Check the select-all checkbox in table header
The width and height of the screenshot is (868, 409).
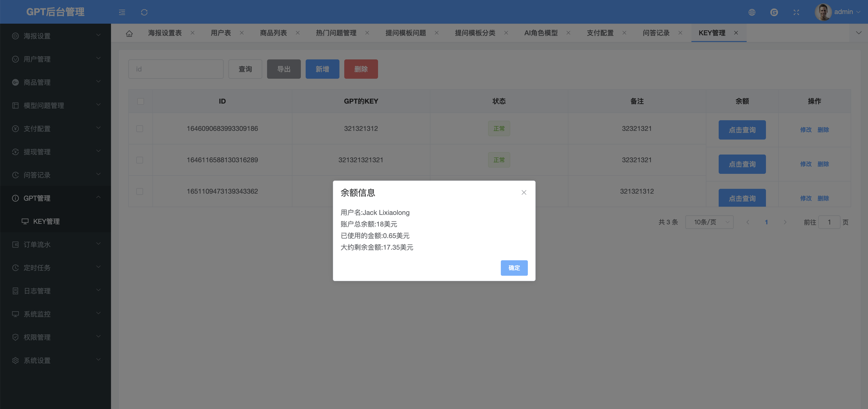click(x=140, y=101)
